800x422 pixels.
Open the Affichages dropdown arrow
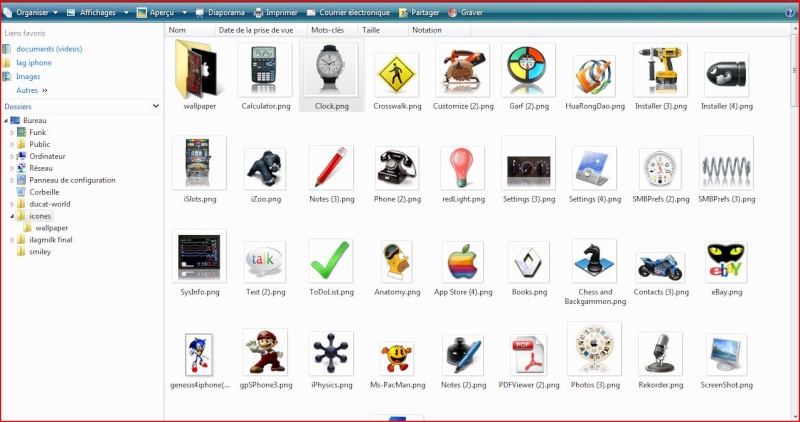pyautogui.click(x=126, y=13)
